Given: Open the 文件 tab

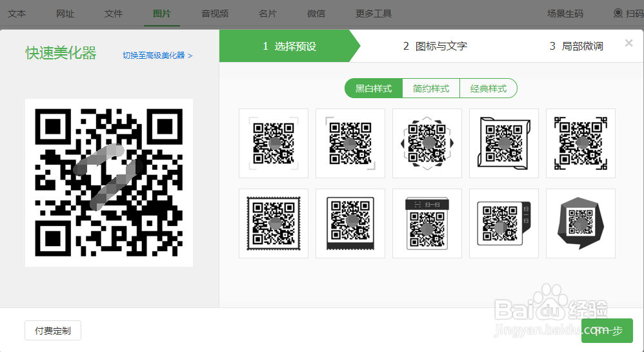Looking at the screenshot, I should [114, 14].
